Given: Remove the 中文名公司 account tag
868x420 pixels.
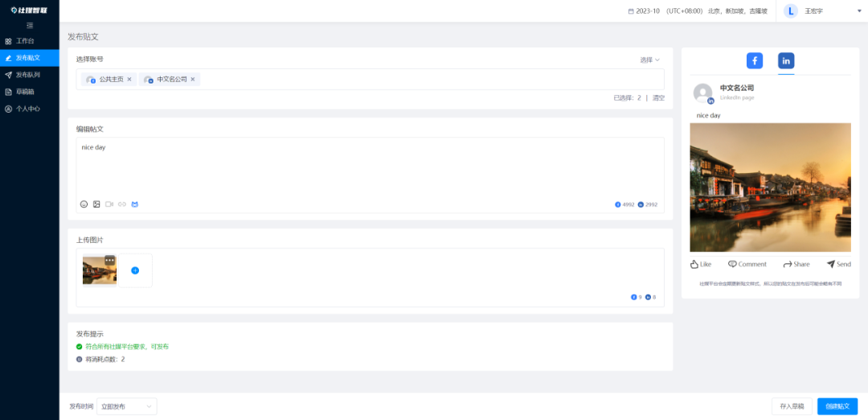Looking at the screenshot, I should (x=193, y=80).
